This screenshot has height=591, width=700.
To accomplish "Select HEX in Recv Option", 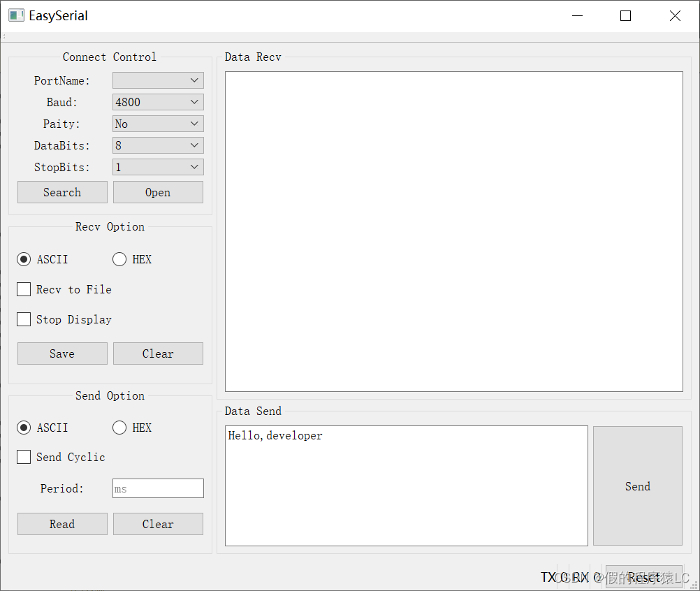I will pos(132,259).
